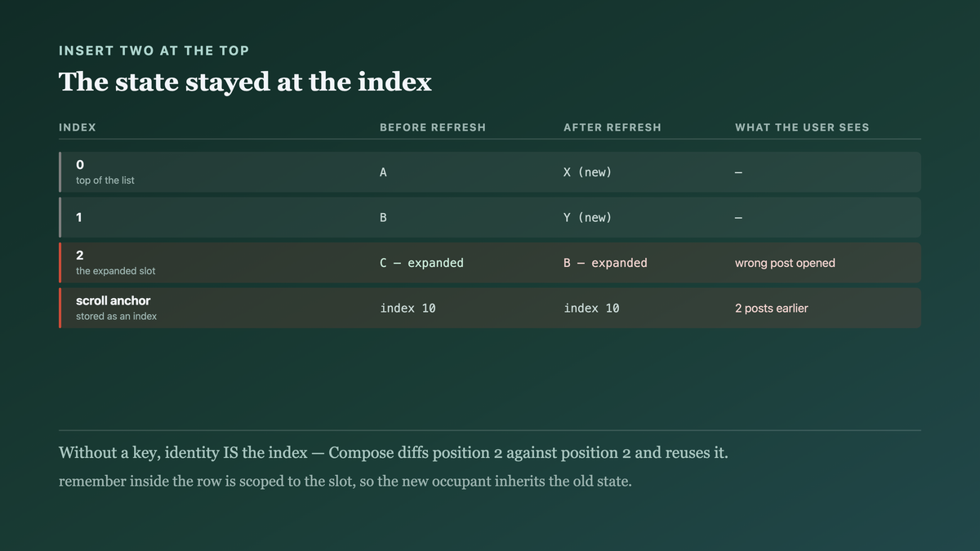Click the INDEX column header

(78, 127)
